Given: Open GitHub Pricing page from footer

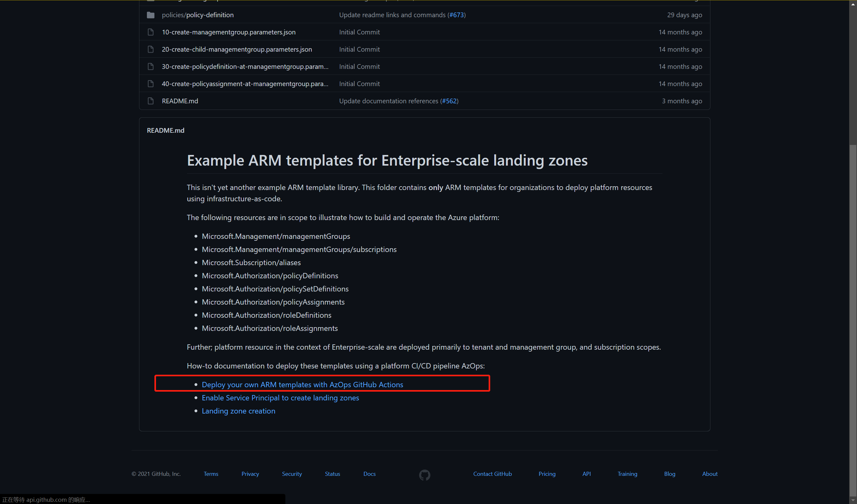Looking at the screenshot, I should coord(547,474).
